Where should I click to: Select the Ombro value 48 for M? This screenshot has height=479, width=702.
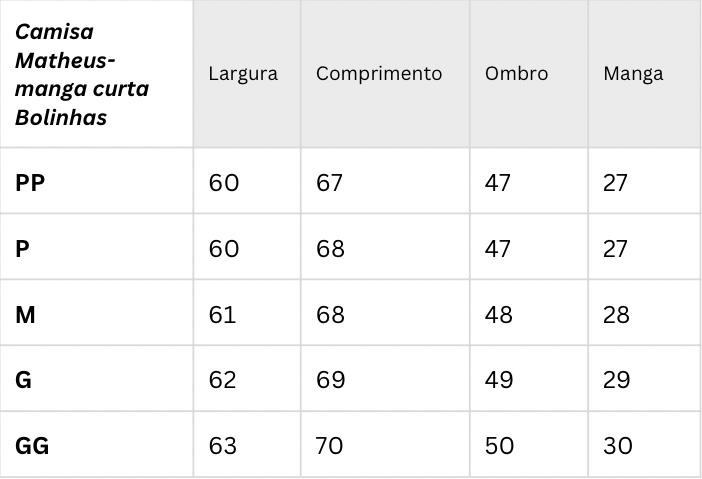(x=498, y=314)
